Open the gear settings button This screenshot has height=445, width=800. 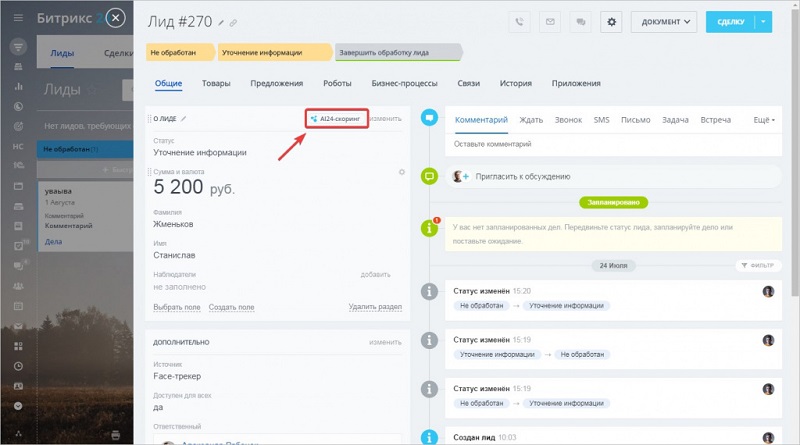611,22
